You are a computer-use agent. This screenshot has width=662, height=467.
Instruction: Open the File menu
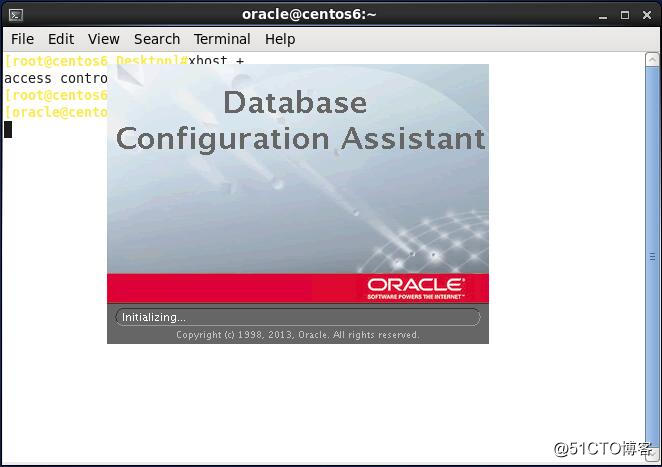[22, 39]
